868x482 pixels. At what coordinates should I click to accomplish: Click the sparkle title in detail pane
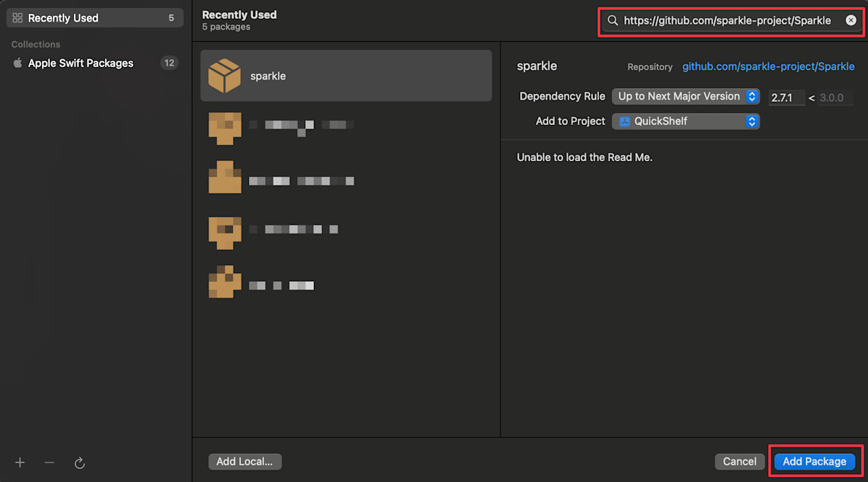click(x=537, y=66)
